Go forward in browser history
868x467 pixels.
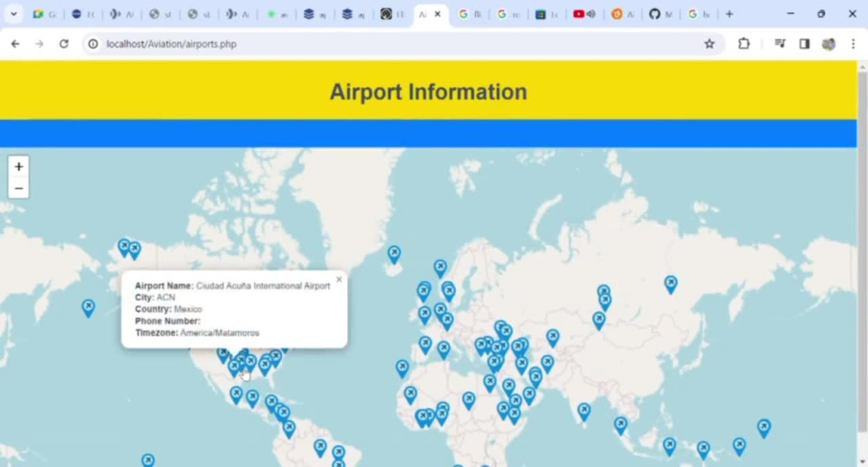[x=39, y=43]
